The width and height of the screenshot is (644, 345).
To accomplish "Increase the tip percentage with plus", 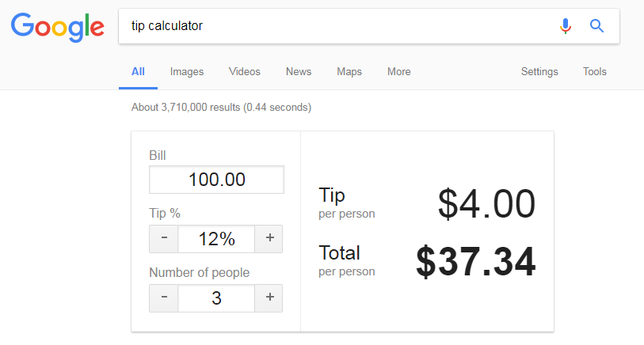I will pyautogui.click(x=269, y=239).
